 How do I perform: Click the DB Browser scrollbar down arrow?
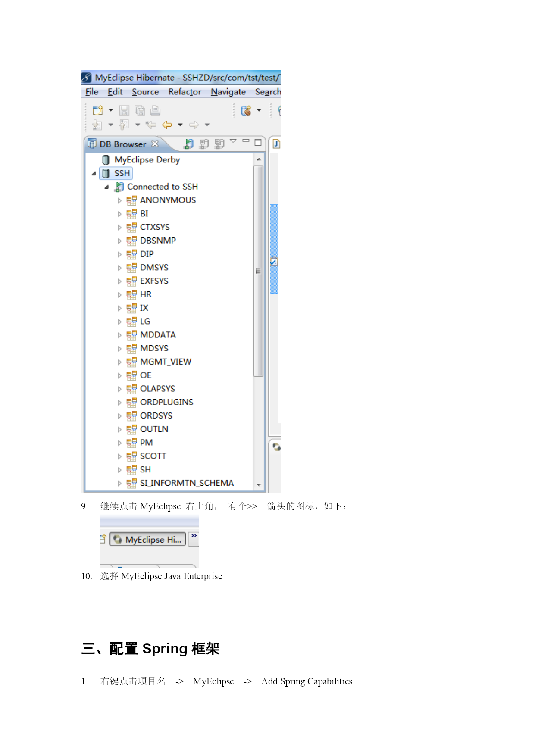(x=259, y=485)
